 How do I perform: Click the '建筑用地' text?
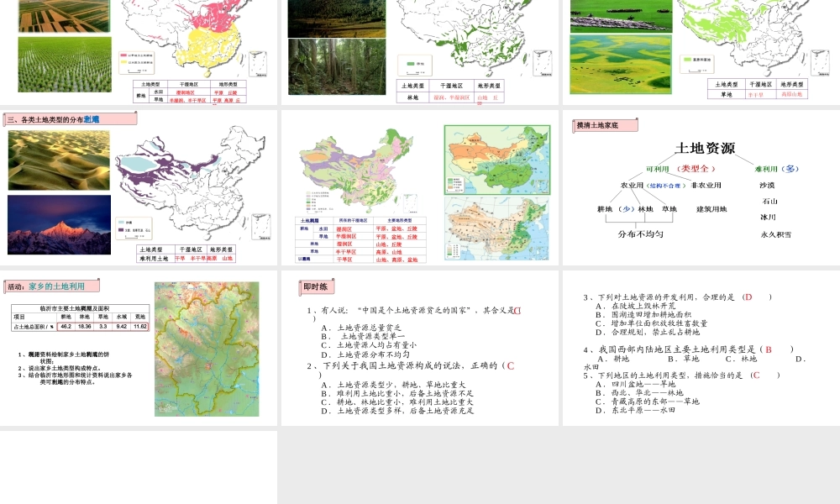tap(711, 209)
